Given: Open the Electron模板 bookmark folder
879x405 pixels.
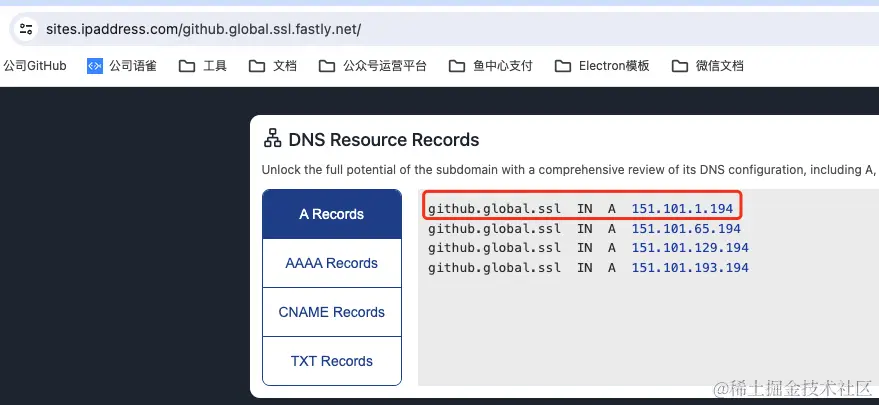Looking at the screenshot, I should (x=602, y=66).
